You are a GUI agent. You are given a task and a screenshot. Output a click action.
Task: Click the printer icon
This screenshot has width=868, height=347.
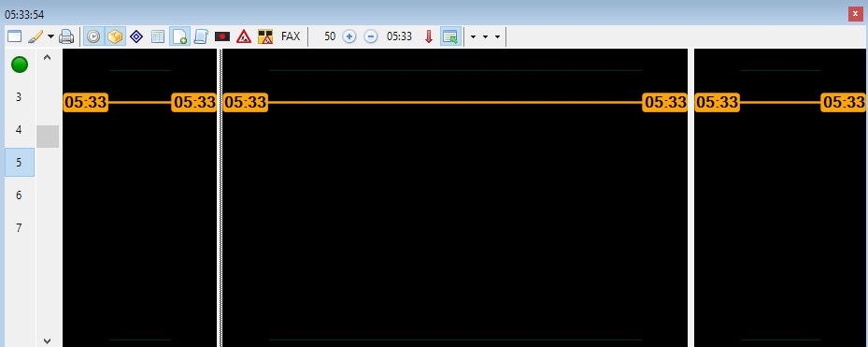(x=66, y=36)
